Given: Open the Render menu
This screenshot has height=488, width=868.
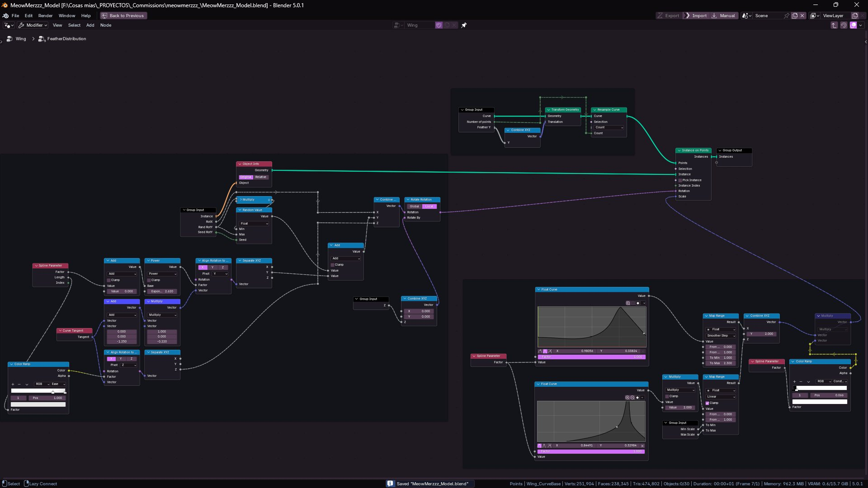Looking at the screenshot, I should (45, 16).
